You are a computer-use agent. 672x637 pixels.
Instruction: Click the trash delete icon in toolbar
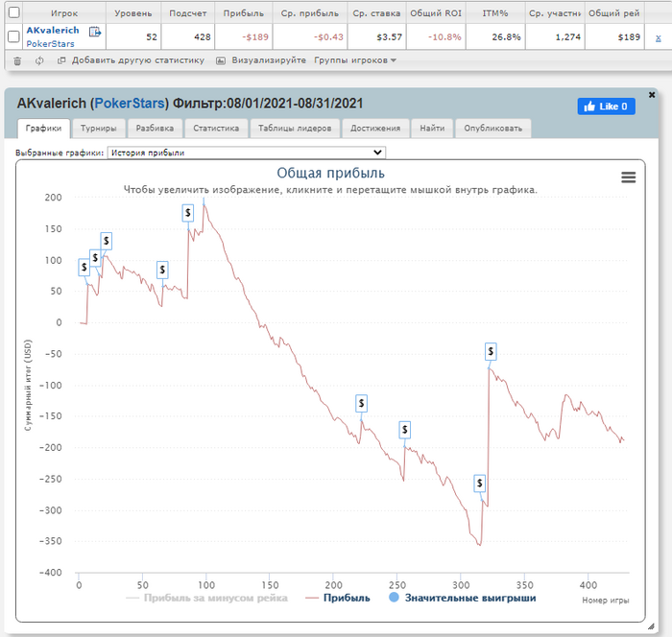[x=17, y=60]
